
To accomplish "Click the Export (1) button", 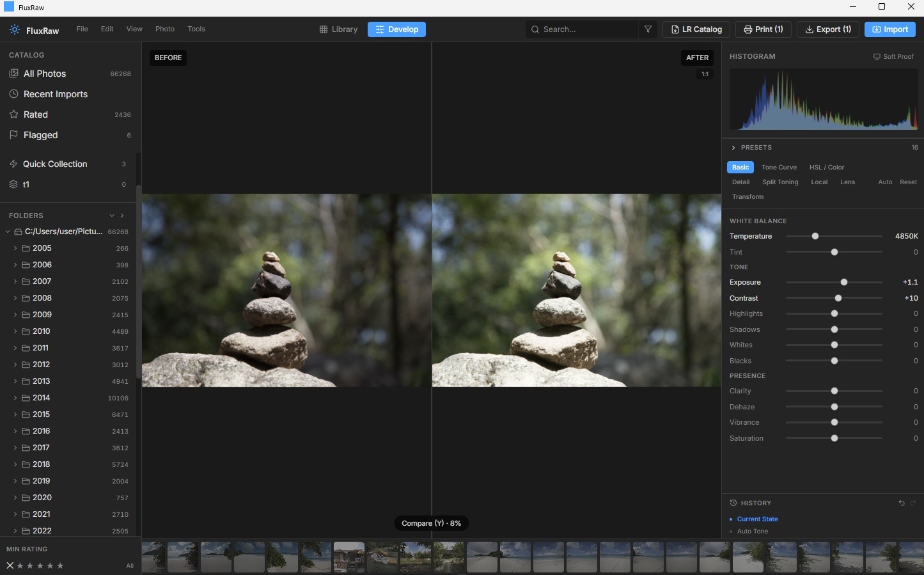I will (827, 29).
